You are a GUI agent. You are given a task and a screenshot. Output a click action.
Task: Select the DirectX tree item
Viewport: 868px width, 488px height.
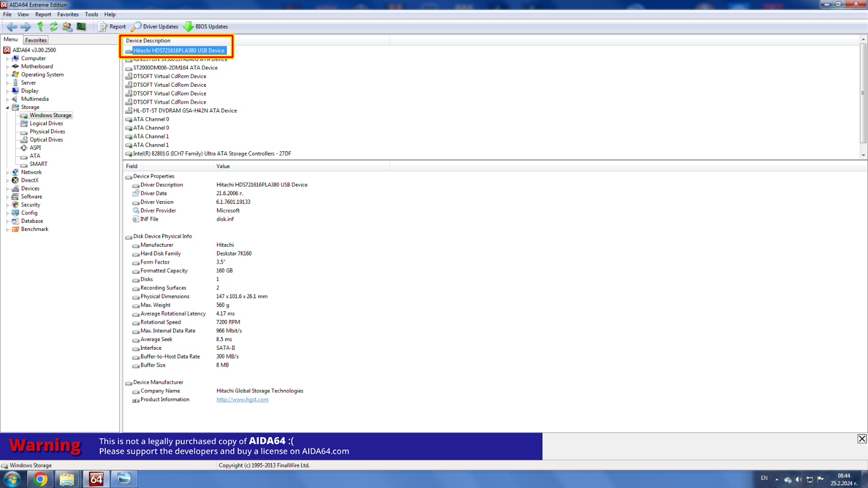tap(30, 181)
